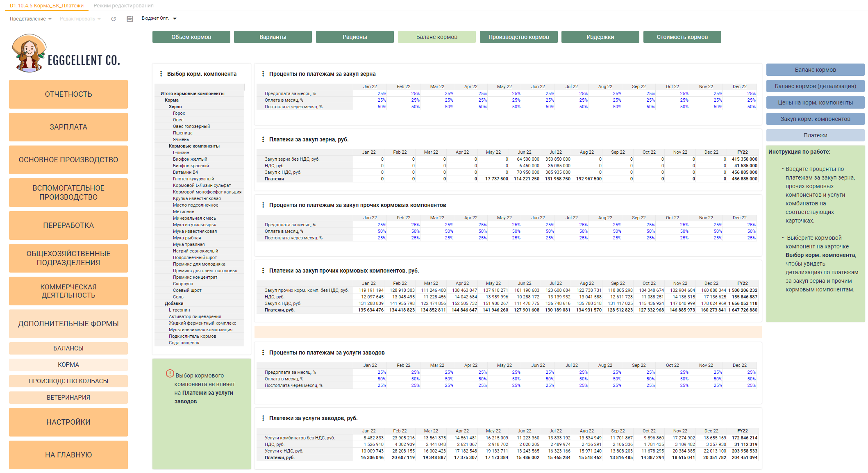Screen dimensions: 868x473
Task: Edit Jan 22 Предоплата за месяц grain percentage cell
Action: [x=370, y=93]
